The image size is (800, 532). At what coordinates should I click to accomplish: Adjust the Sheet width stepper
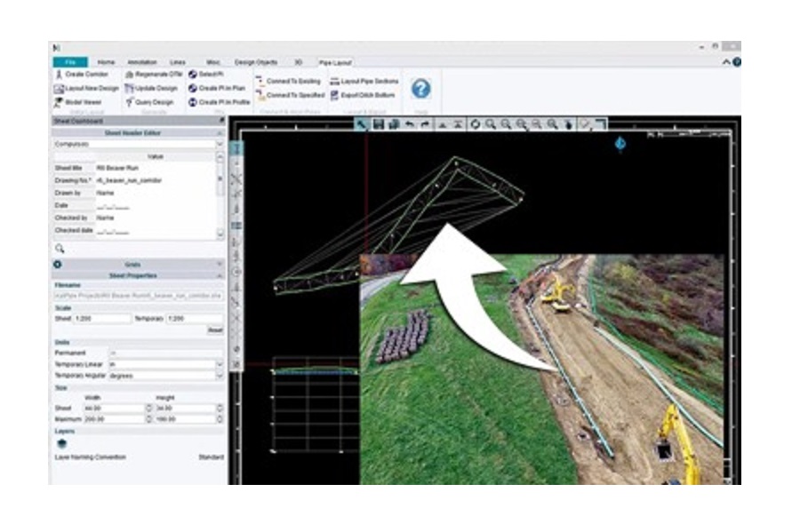[x=149, y=409]
